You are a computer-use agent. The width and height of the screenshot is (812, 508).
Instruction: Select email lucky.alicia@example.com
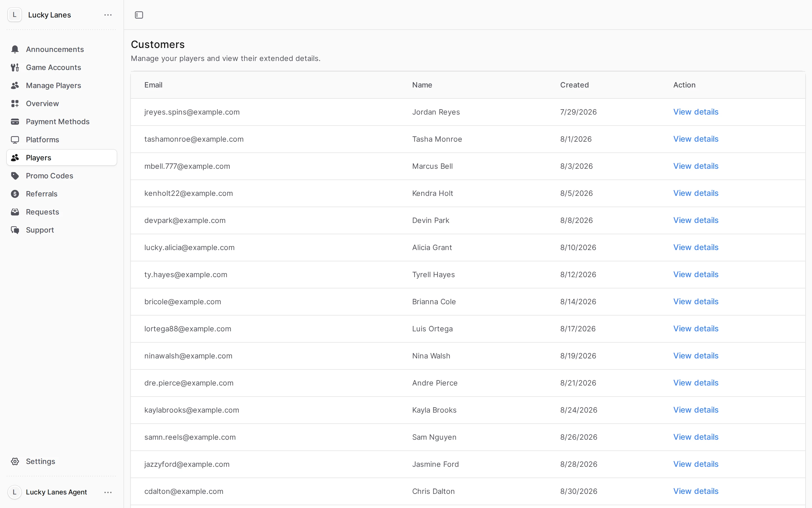pos(189,248)
